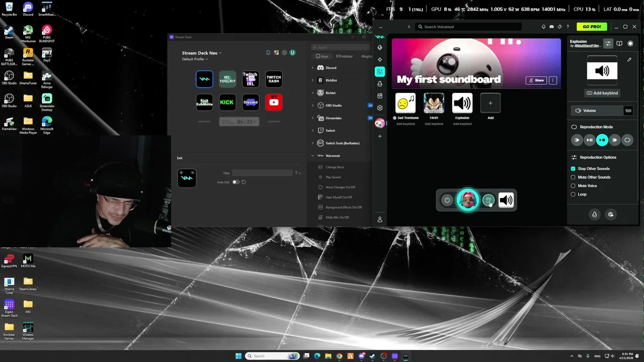The image size is (644, 362).
Task: Click the taskbar Search box
Action: tap(272, 356)
